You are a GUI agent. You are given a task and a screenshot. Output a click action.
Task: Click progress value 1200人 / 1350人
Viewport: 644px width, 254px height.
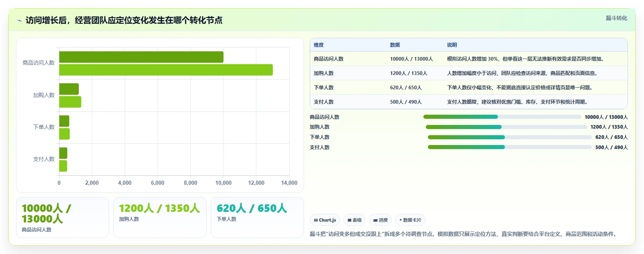(609, 127)
